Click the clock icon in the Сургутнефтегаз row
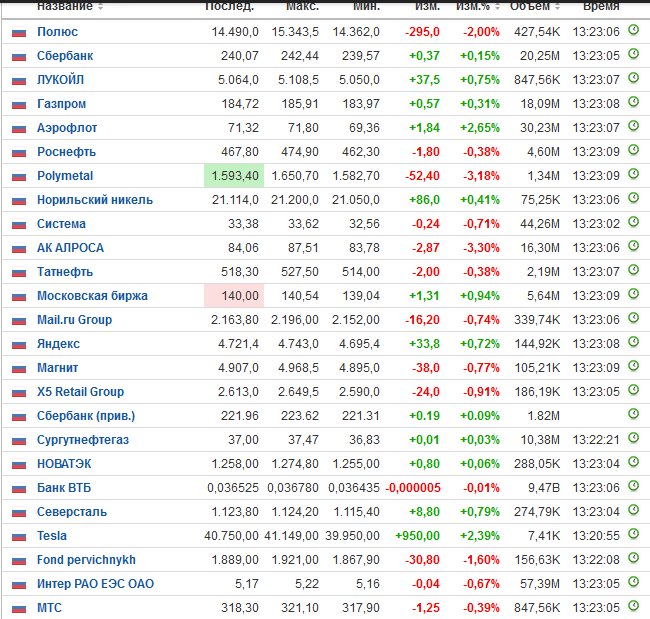The height and width of the screenshot is (619, 650). pos(633,438)
